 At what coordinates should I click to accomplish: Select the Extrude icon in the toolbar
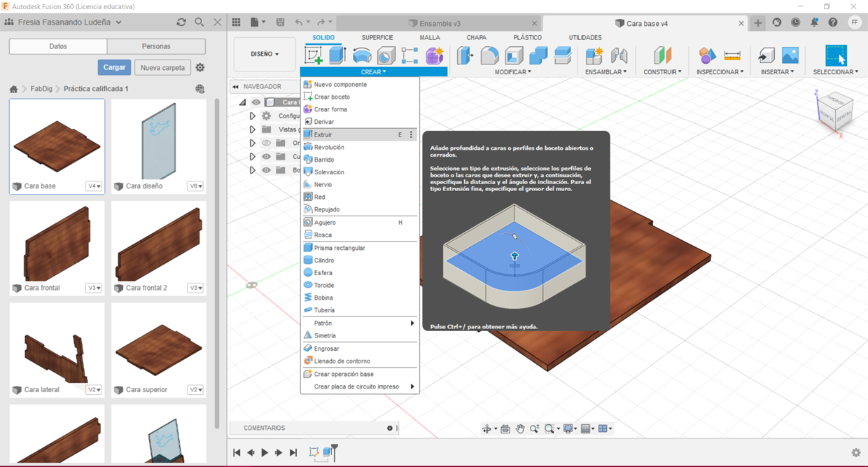coord(337,55)
